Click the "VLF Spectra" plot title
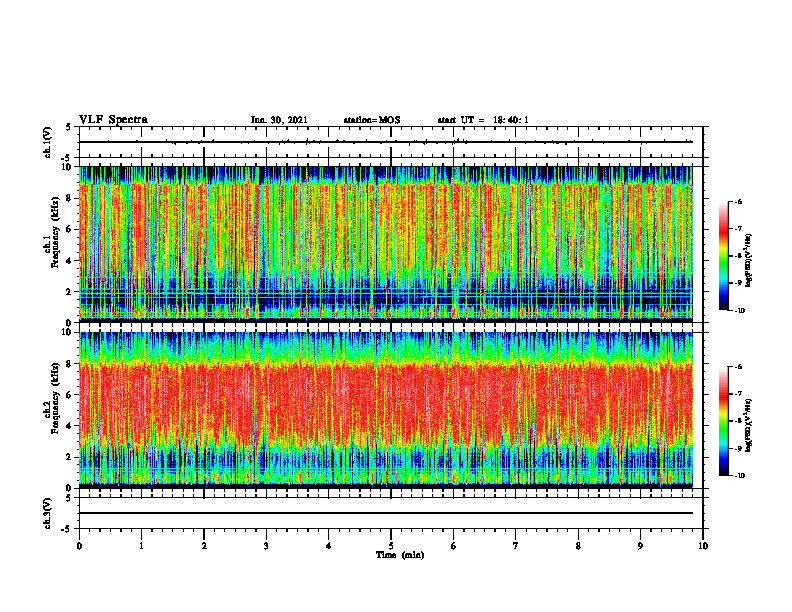Viewport: 792px width, 612px height. coord(113,120)
